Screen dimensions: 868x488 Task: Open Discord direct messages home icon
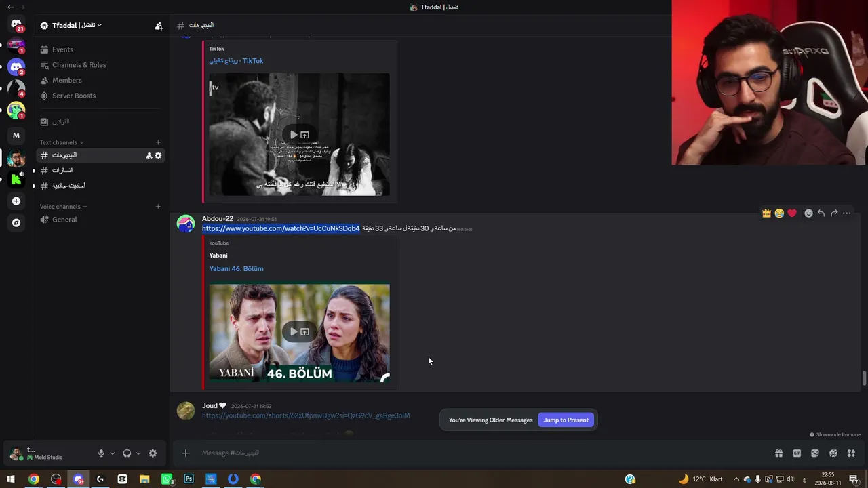pyautogui.click(x=16, y=24)
